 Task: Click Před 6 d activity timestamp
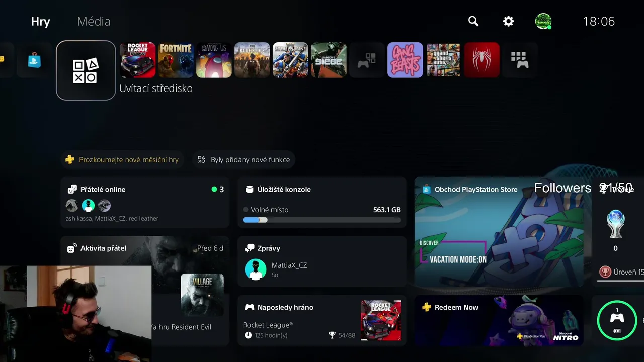(210, 248)
